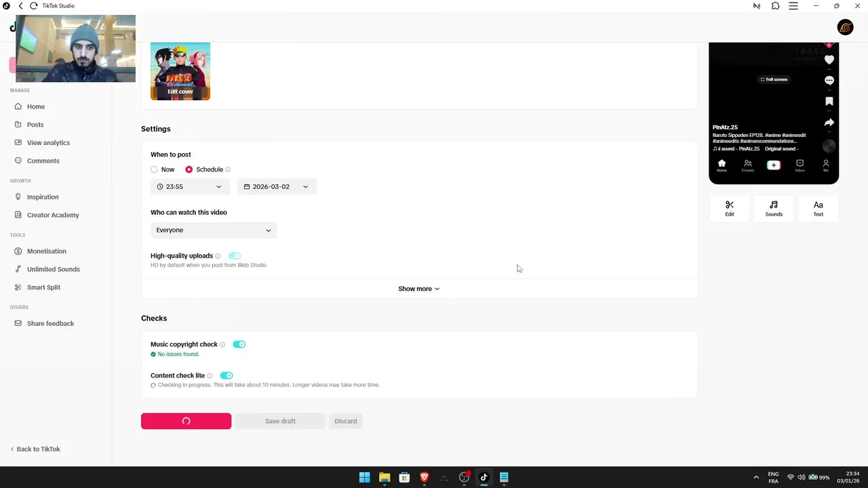868x488 pixels.
Task: Expand Show more settings
Action: (419, 289)
